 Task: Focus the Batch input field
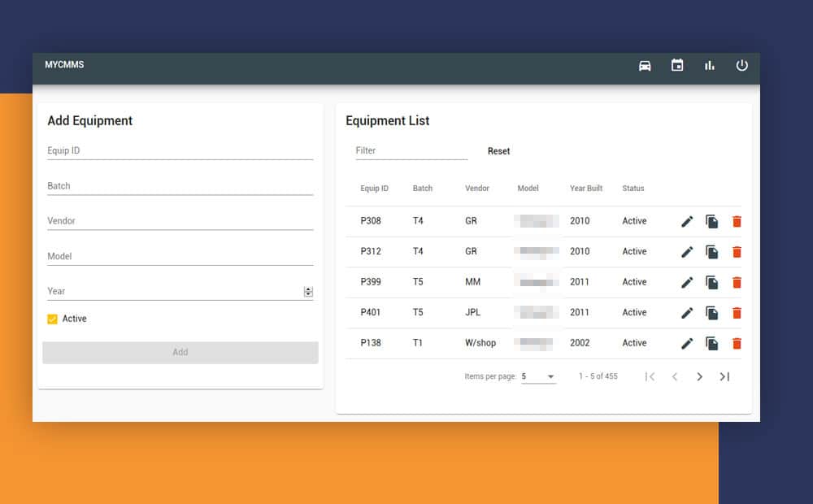coord(180,185)
